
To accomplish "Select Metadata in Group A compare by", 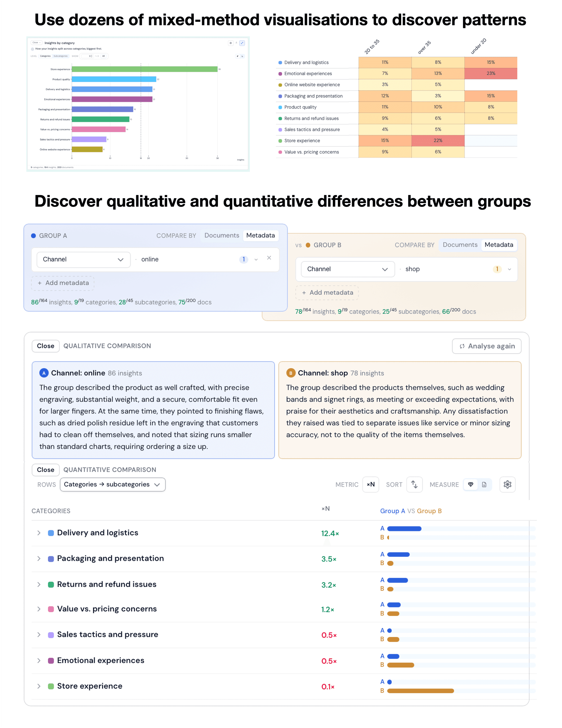I will [260, 235].
